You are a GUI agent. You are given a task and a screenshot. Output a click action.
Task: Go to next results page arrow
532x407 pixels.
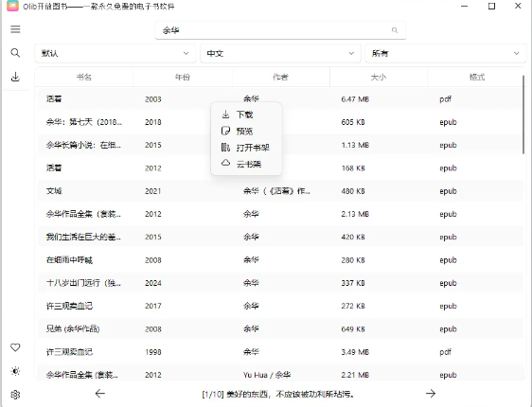click(x=431, y=394)
